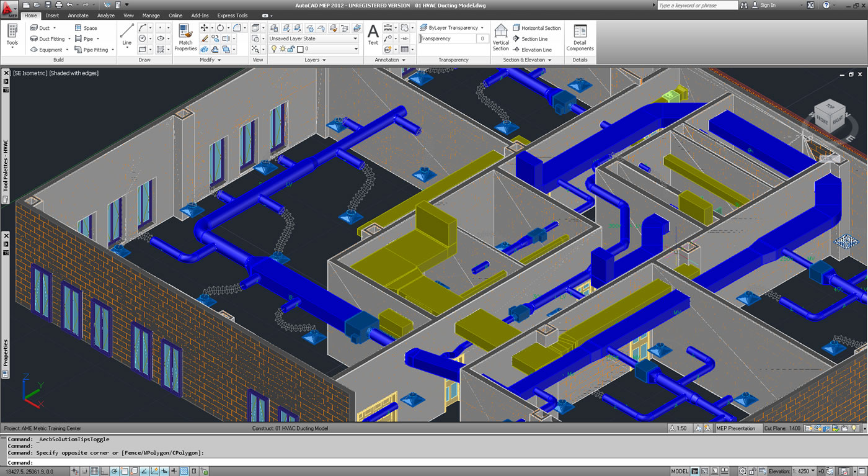Open the Unsaved Layer State dropdown
The height and width of the screenshot is (476, 868).
pyautogui.click(x=314, y=38)
